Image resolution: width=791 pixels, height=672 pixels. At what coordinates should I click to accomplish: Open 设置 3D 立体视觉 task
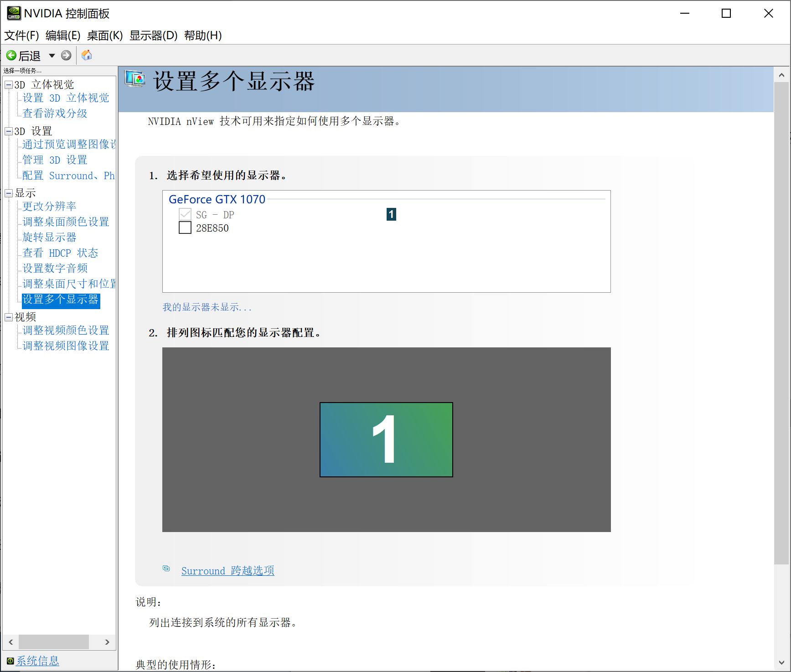click(66, 98)
